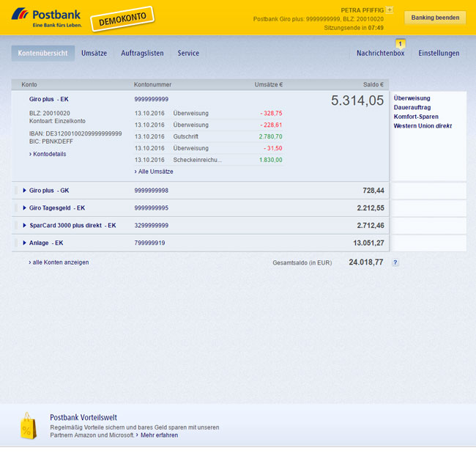Viewport: 476px width, 453px height.
Task: Click account number 3299999999
Action: point(152,226)
